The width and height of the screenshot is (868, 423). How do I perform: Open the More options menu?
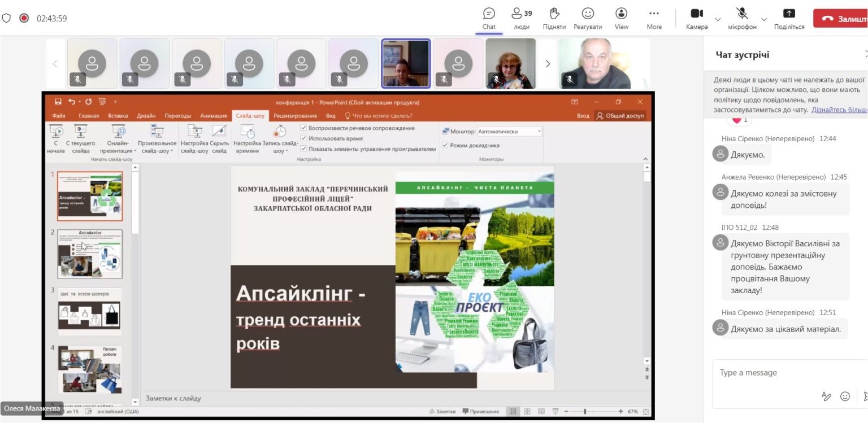pyautogui.click(x=654, y=14)
